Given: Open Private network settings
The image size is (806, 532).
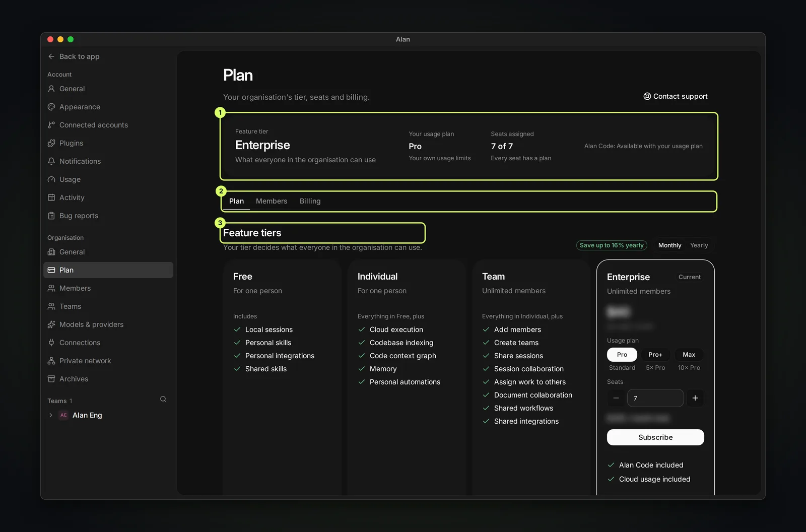Looking at the screenshot, I should (108, 361).
